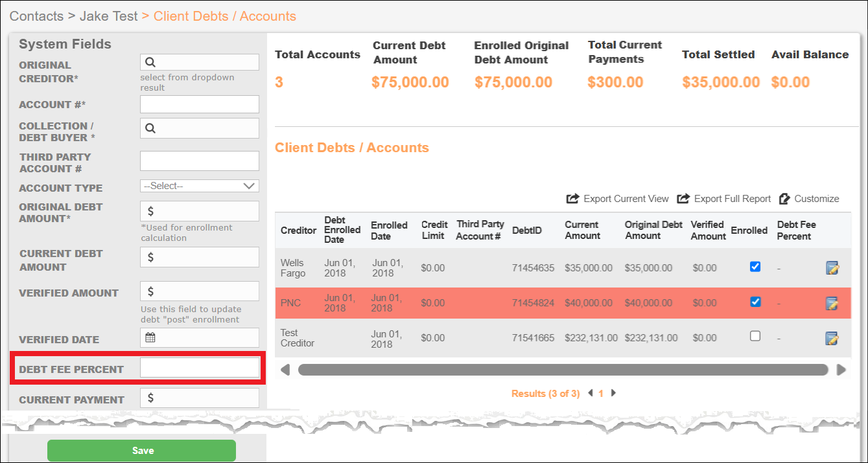Focus the Third Party Account # field
Image resolution: width=868 pixels, height=463 pixels.
pos(200,161)
